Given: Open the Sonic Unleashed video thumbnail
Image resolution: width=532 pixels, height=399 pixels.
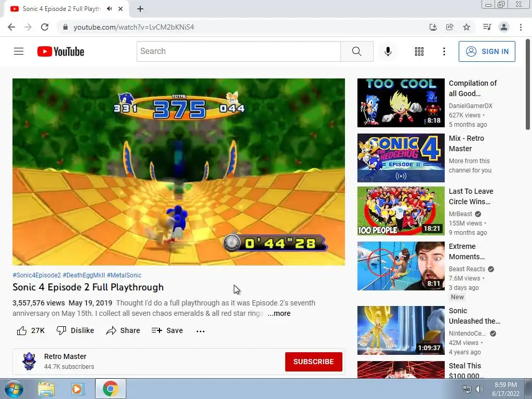Looking at the screenshot, I should (401, 330).
